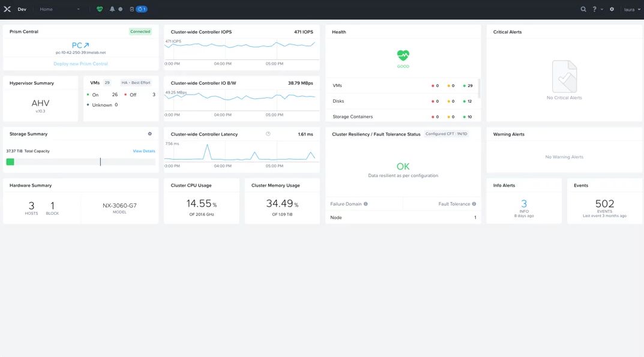Click the 3 Hosts value

pos(31,205)
